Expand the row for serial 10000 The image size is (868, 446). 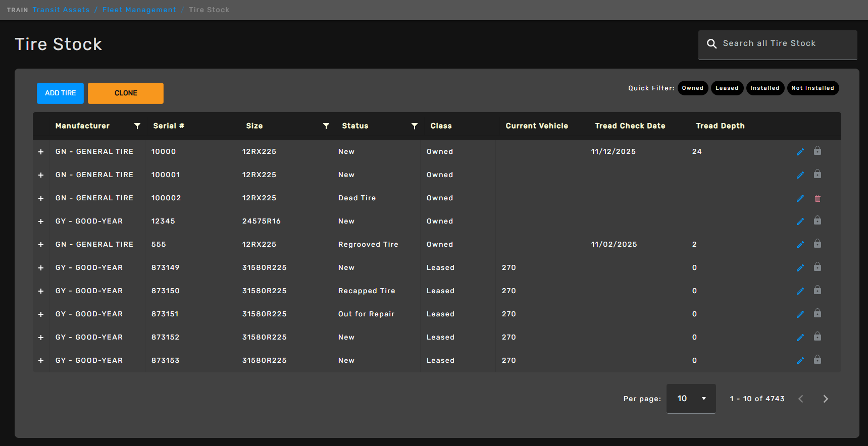coord(41,152)
